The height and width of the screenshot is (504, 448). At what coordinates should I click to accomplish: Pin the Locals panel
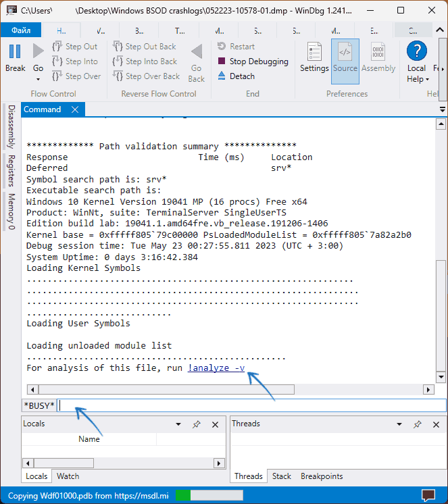[197, 424]
